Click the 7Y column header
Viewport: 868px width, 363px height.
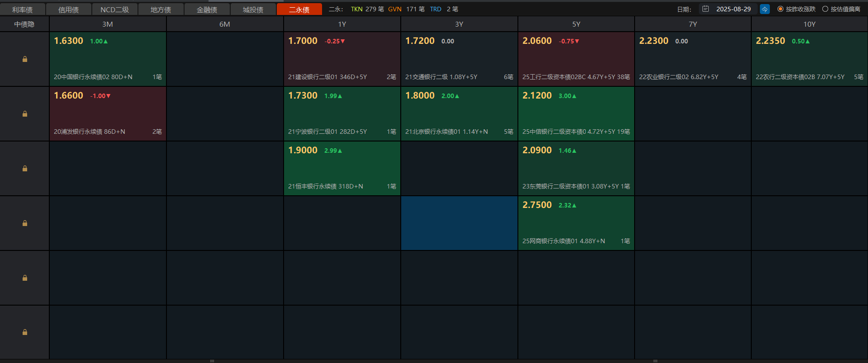coord(693,24)
